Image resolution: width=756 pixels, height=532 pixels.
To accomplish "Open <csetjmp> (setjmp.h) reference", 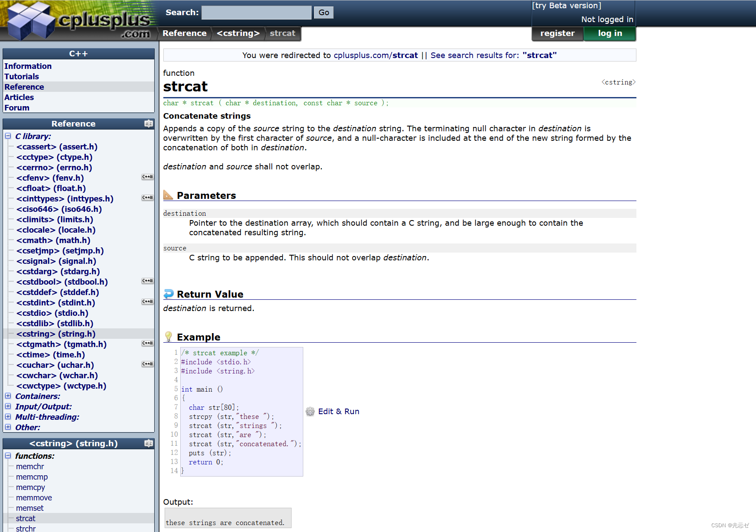I will pos(60,251).
